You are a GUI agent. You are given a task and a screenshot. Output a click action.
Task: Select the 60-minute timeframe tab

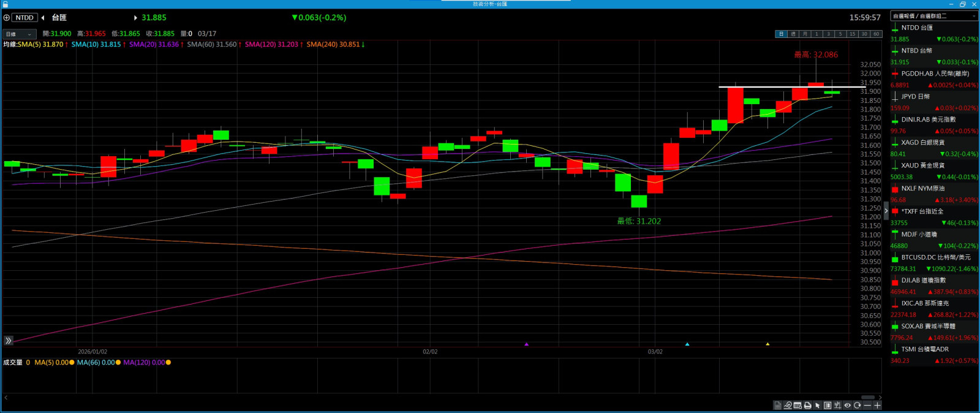(x=876, y=34)
